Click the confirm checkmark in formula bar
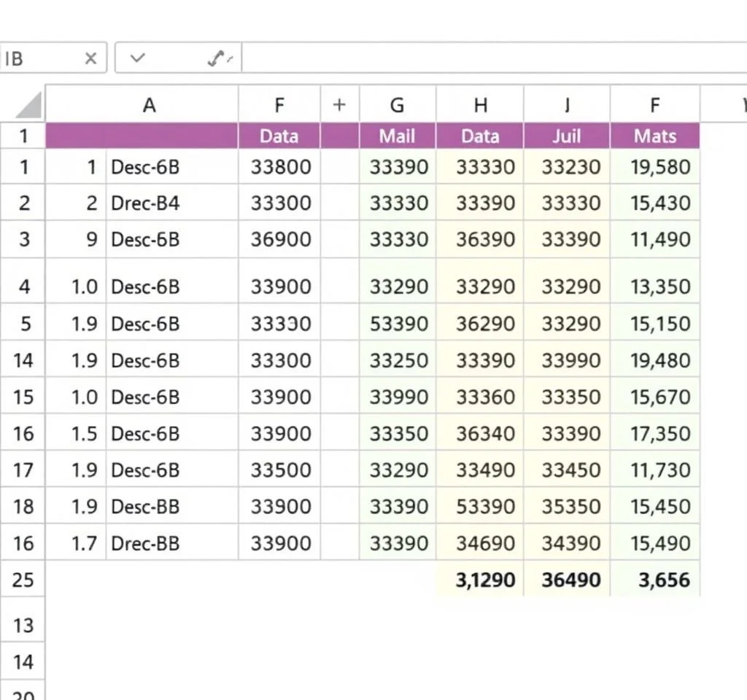This screenshot has width=747, height=700. [137, 59]
